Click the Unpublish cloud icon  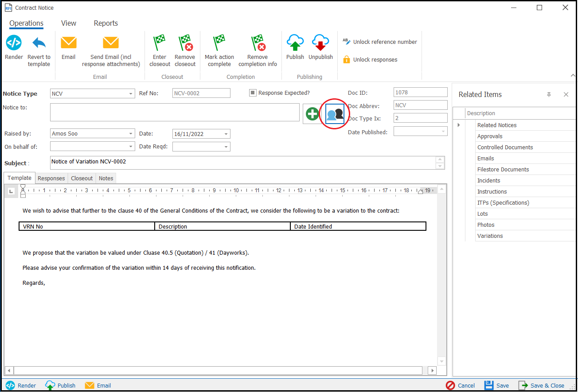(320, 43)
